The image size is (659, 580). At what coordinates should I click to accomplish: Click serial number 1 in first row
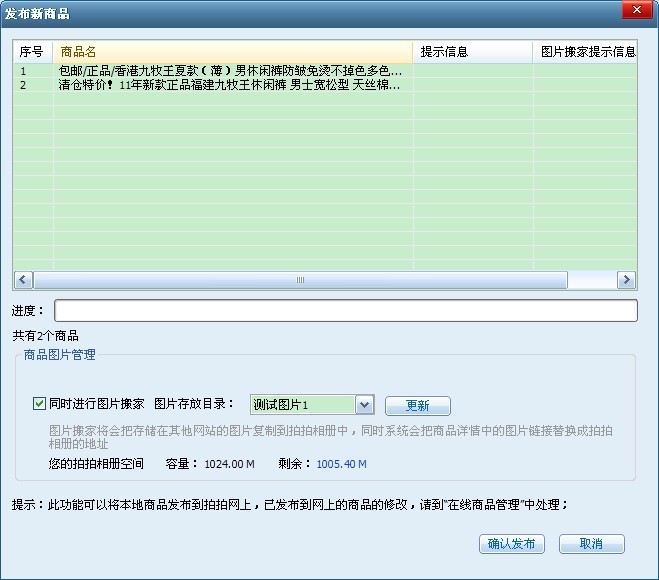[24, 71]
